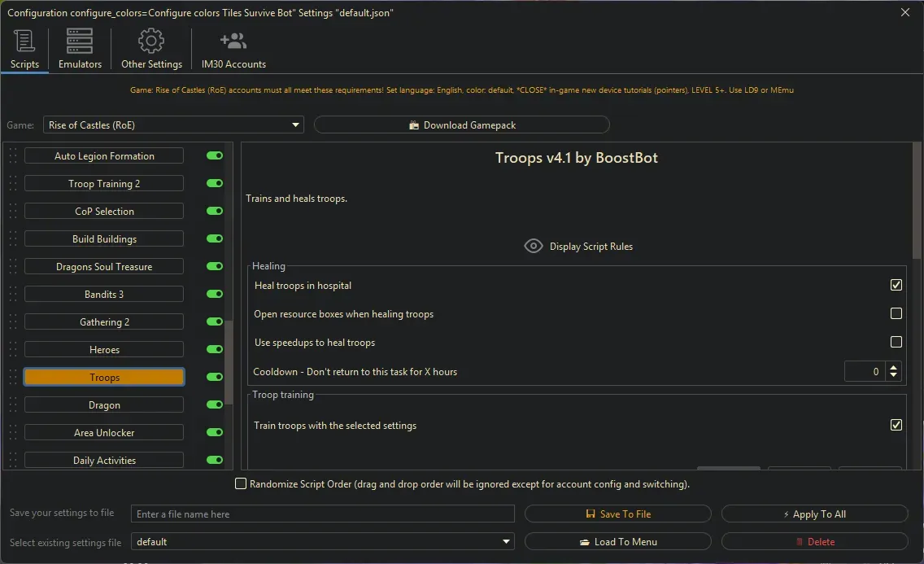Viewport: 924px width, 564px height.
Task: Check Open resource boxes when healing troops
Action: tap(896, 313)
